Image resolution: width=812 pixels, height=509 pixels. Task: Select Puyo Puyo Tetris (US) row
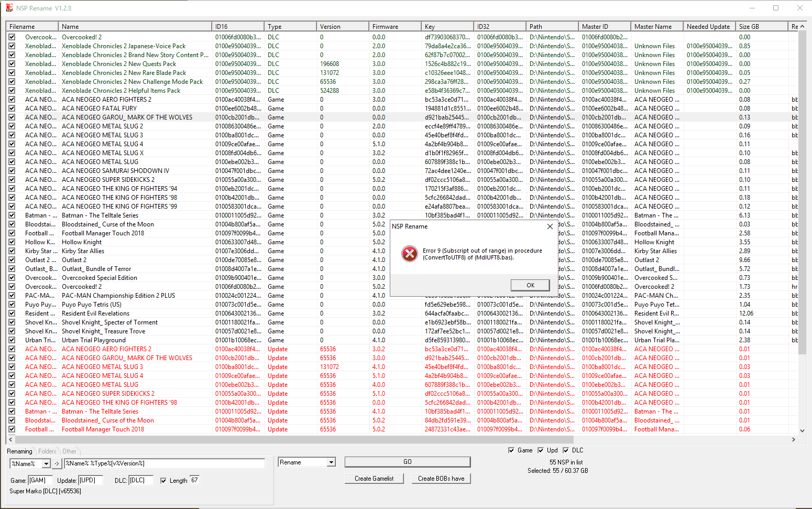pos(402,305)
